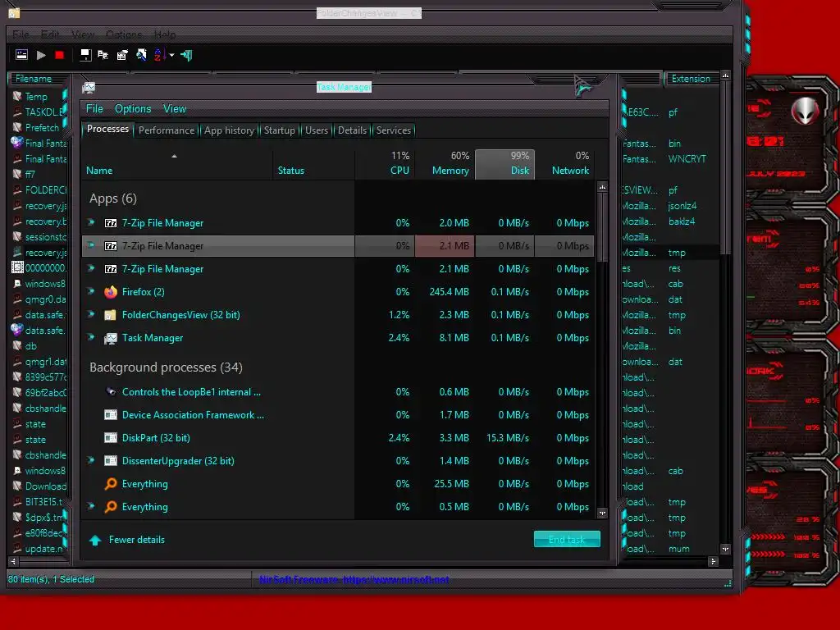Sort processes by Disk column

pos(504,163)
